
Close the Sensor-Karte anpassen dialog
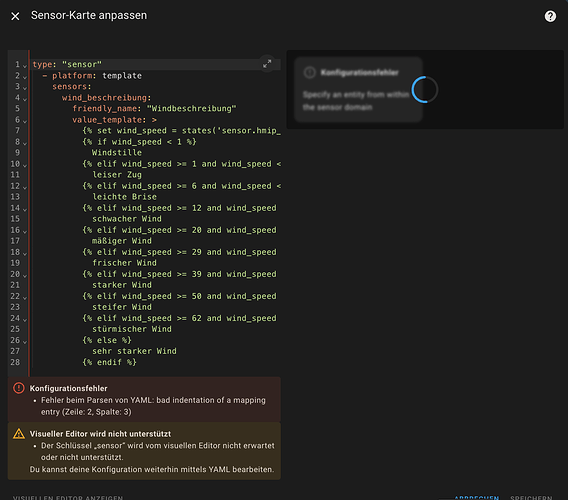(x=15, y=16)
